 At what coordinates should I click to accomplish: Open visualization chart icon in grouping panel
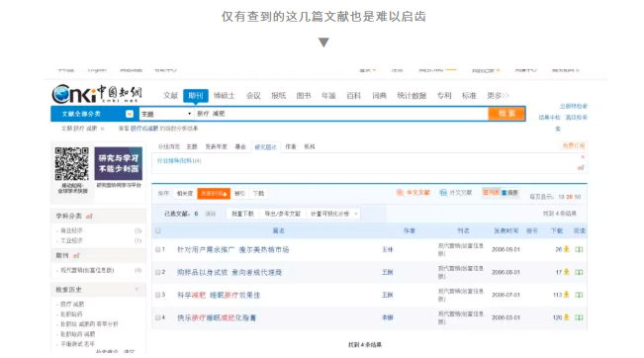[x=581, y=167]
